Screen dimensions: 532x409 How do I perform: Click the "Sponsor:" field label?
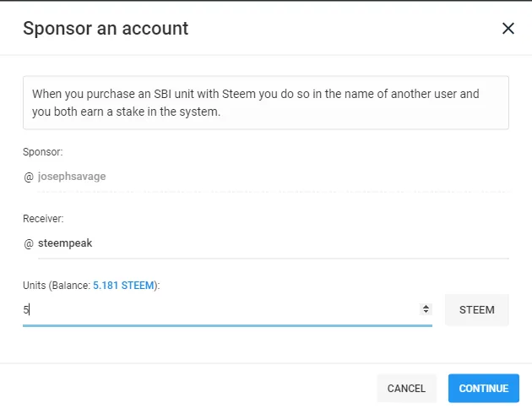coord(43,151)
